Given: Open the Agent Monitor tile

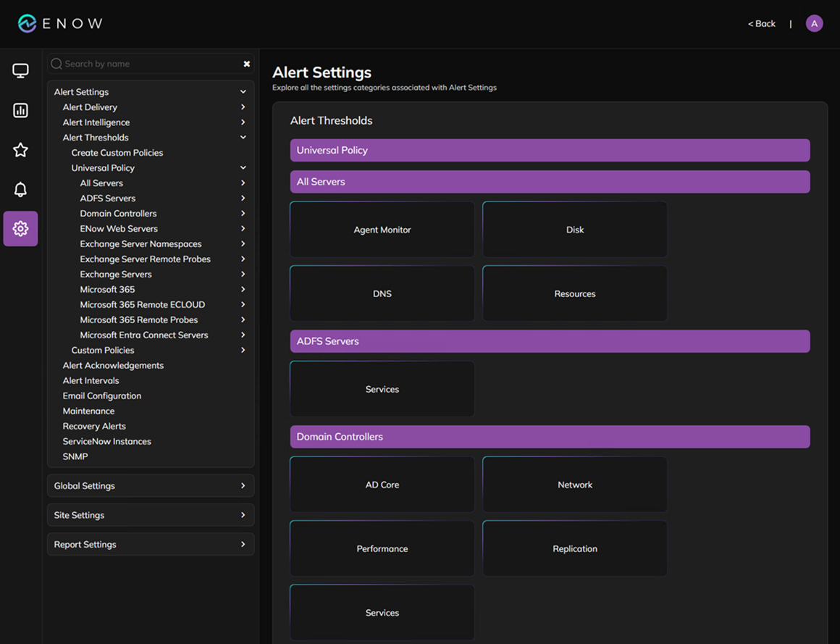Looking at the screenshot, I should pos(382,230).
